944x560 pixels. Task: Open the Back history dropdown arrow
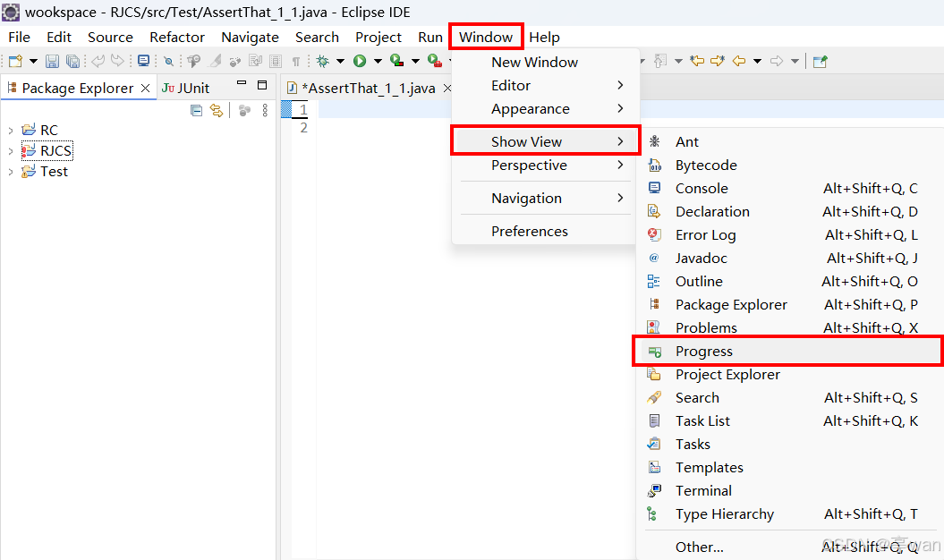tap(757, 61)
